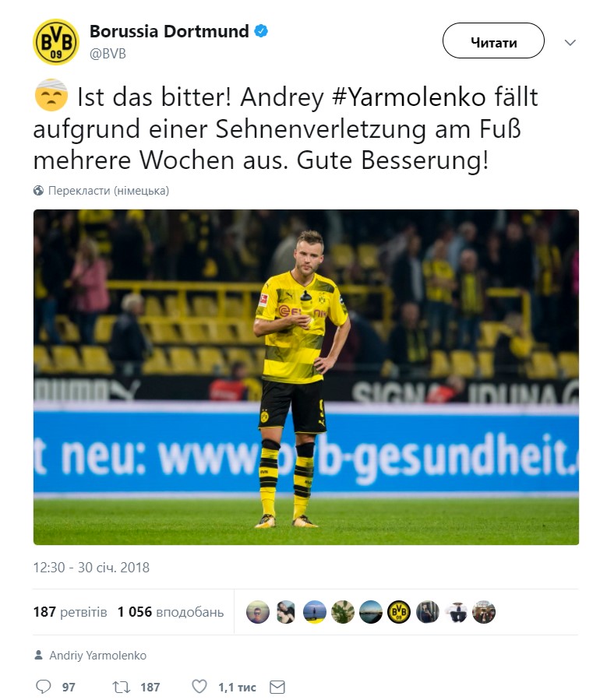
Task: Translate tweet via Перекласти (німецька)
Action: (108, 191)
